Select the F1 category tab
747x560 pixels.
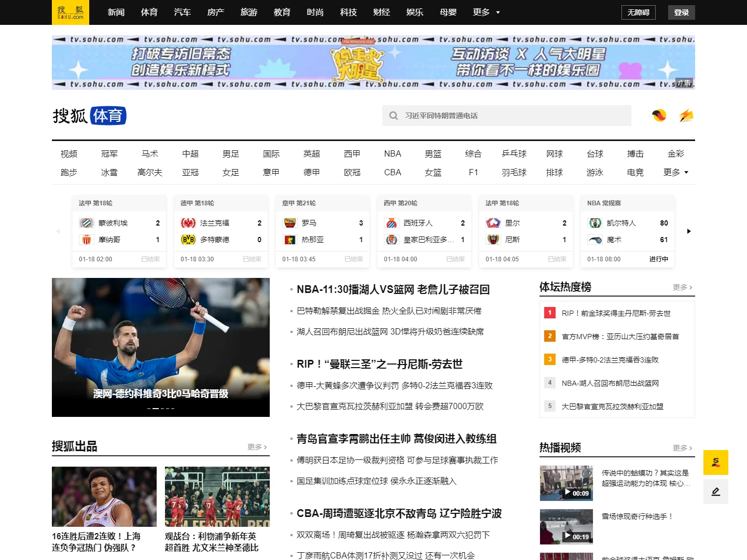[474, 172]
